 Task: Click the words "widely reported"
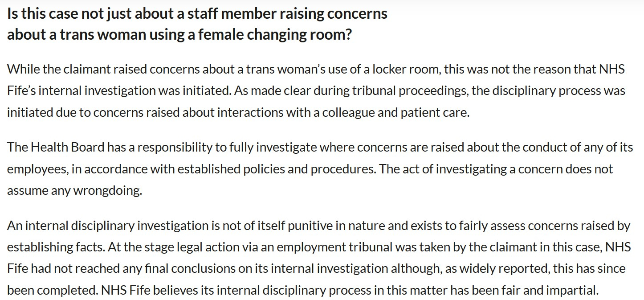pyautogui.click(x=474, y=269)
